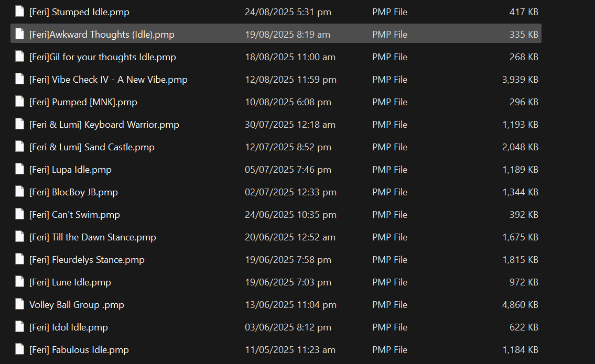Click the date 19/08/2025 8:19 am
The width and height of the screenshot is (595, 364).
(288, 35)
